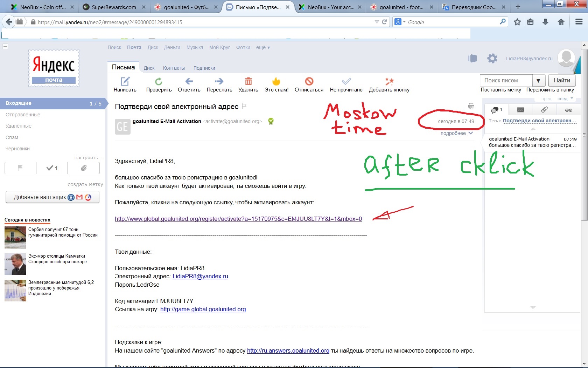Click the LidiaPR8@yandex.ru email link
Viewport: 588px width, 368px height.
tap(200, 276)
